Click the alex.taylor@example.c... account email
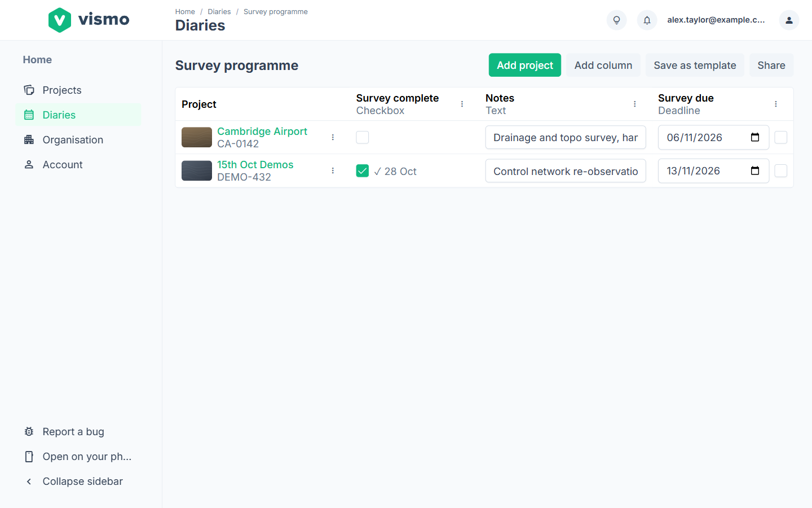This screenshot has width=812, height=508. tap(716, 20)
